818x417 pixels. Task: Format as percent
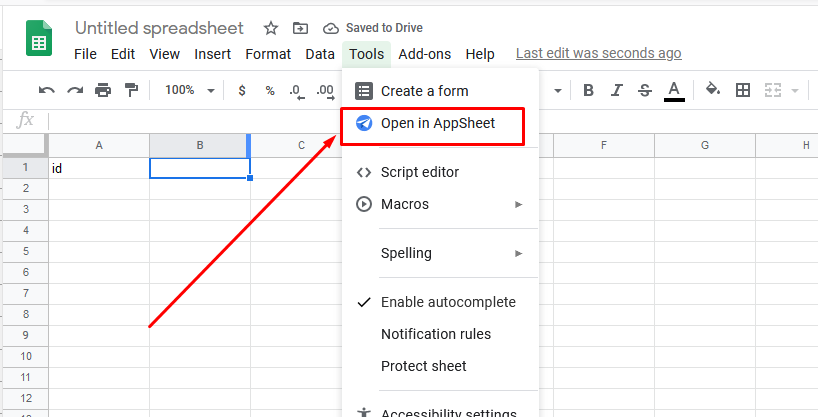[x=270, y=90]
